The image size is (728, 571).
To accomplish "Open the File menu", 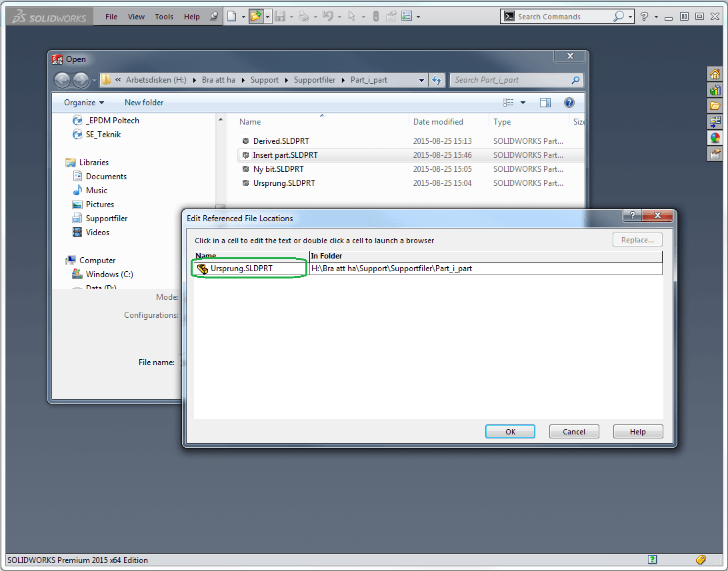I will click(111, 17).
